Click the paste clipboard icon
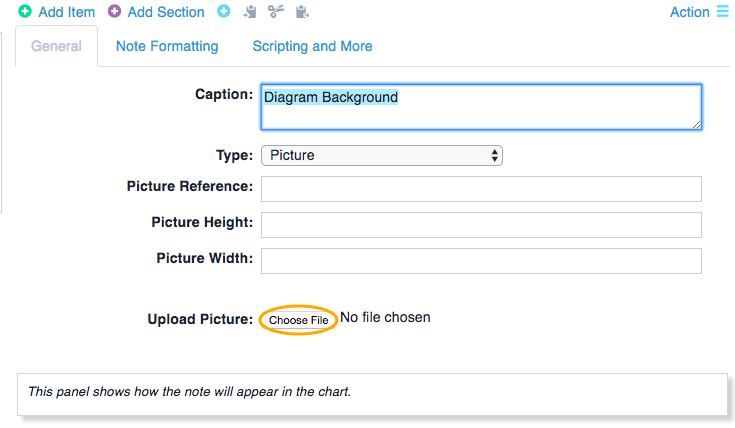735x428 pixels. click(x=302, y=12)
